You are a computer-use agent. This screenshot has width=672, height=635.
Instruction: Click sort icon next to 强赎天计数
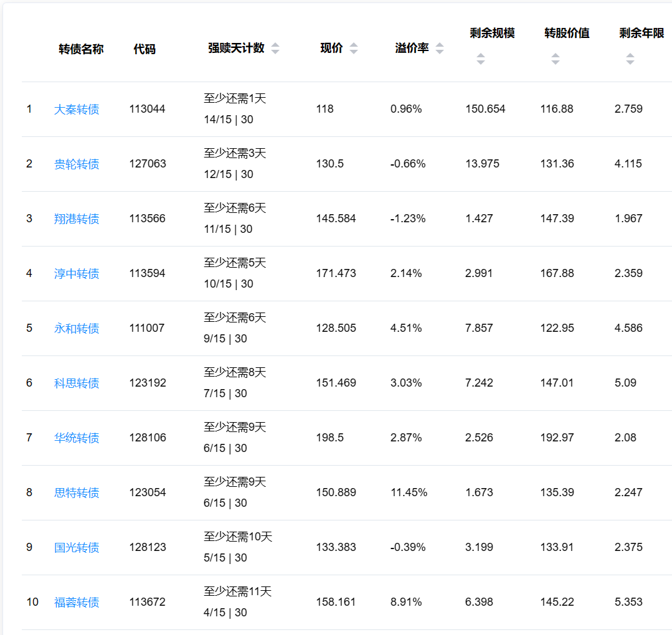(275, 49)
